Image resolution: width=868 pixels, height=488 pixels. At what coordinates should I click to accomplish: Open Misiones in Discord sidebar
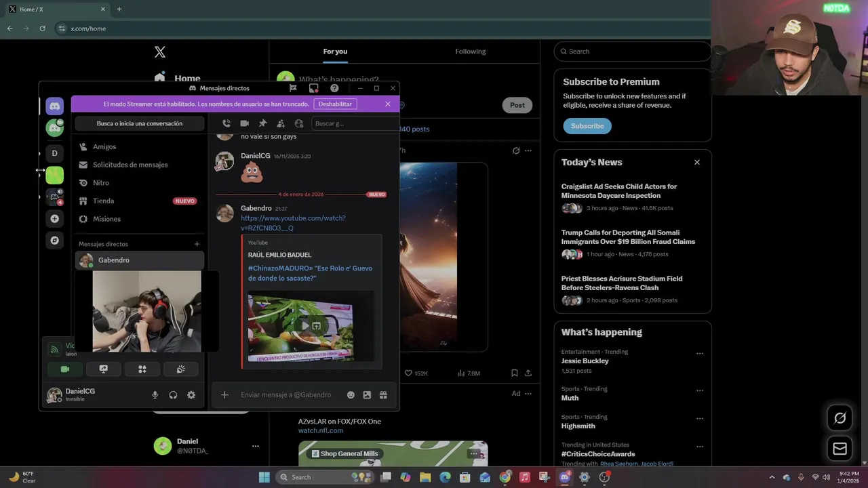139,219
